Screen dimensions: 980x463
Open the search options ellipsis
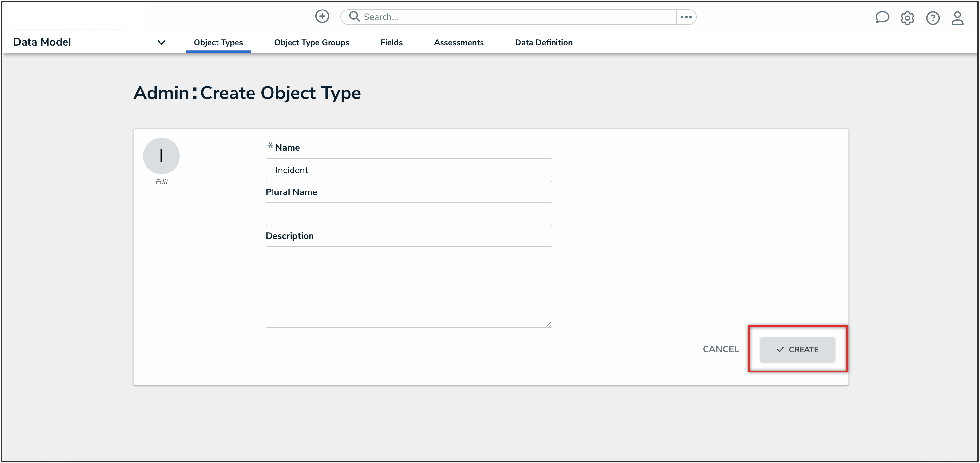686,17
